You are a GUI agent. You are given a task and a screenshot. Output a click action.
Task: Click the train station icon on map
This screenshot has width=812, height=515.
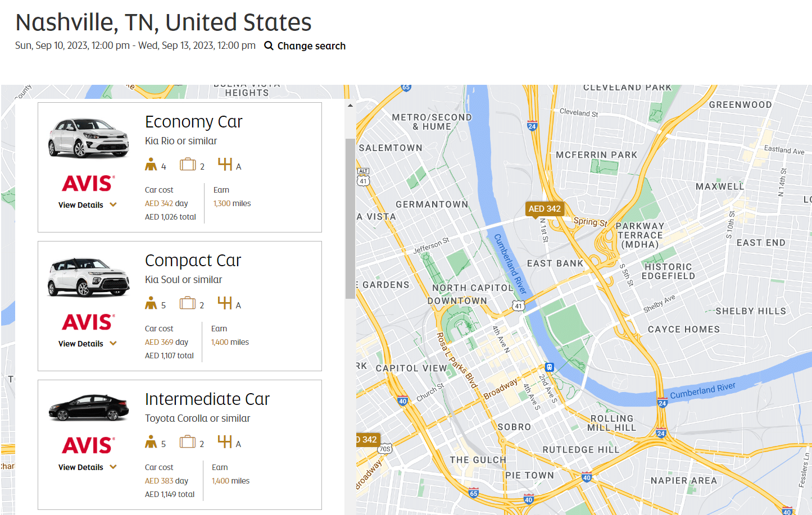pyautogui.click(x=550, y=367)
